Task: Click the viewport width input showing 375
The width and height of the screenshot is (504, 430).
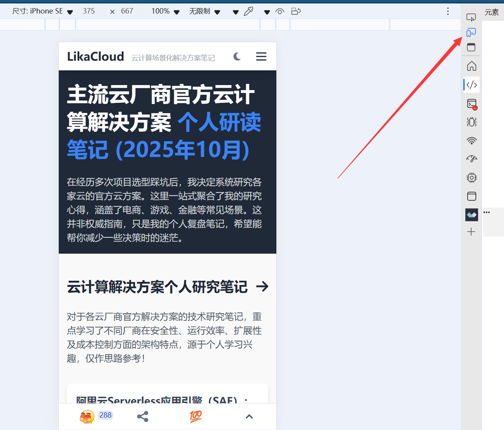Action: [x=89, y=11]
